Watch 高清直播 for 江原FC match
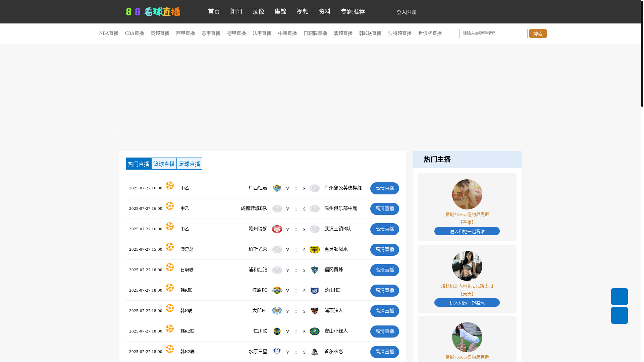Screen dimensions: 644x362 coord(385,291)
